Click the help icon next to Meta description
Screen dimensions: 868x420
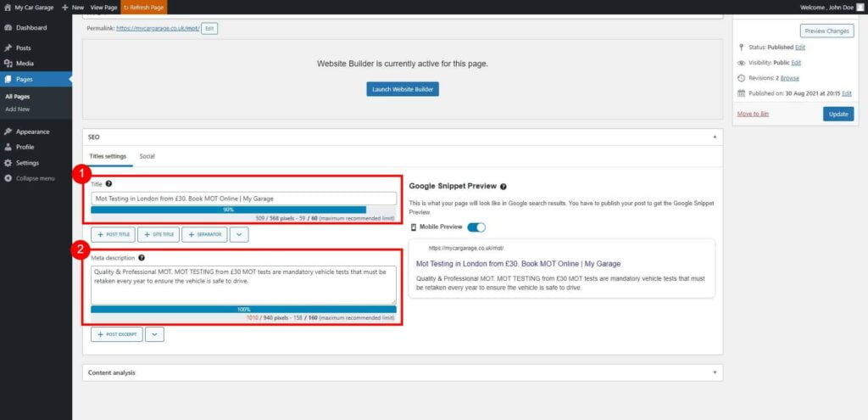pos(142,258)
